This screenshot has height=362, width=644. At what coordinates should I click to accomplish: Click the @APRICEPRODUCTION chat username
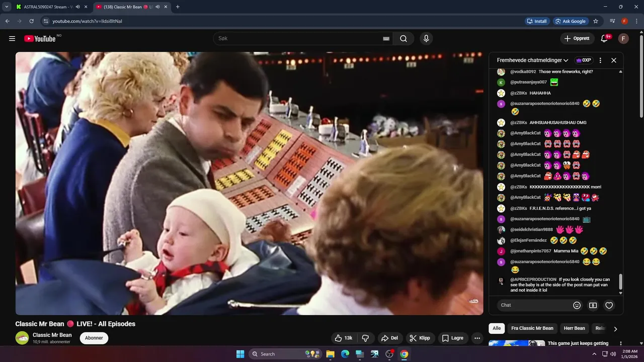coord(533,280)
